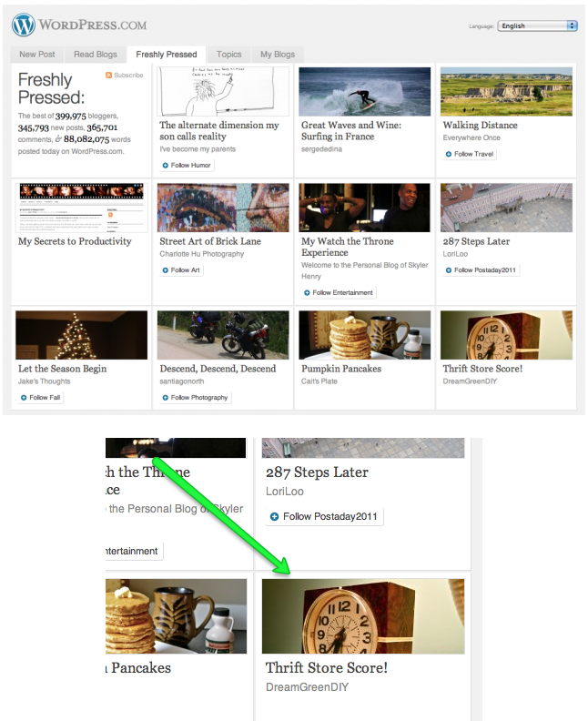Switch to the New Post tab

coord(37,55)
